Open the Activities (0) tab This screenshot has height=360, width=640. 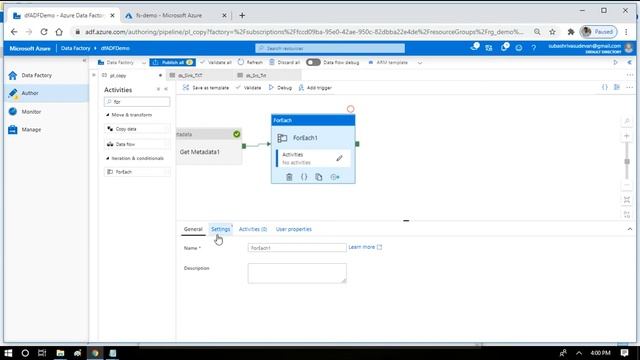(x=253, y=229)
